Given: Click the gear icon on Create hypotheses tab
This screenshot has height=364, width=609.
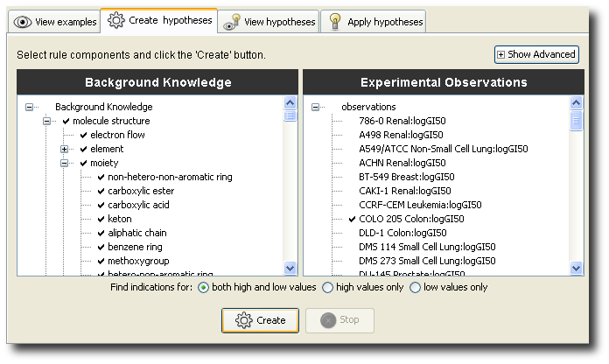Looking at the screenshot, I should 115,20.
